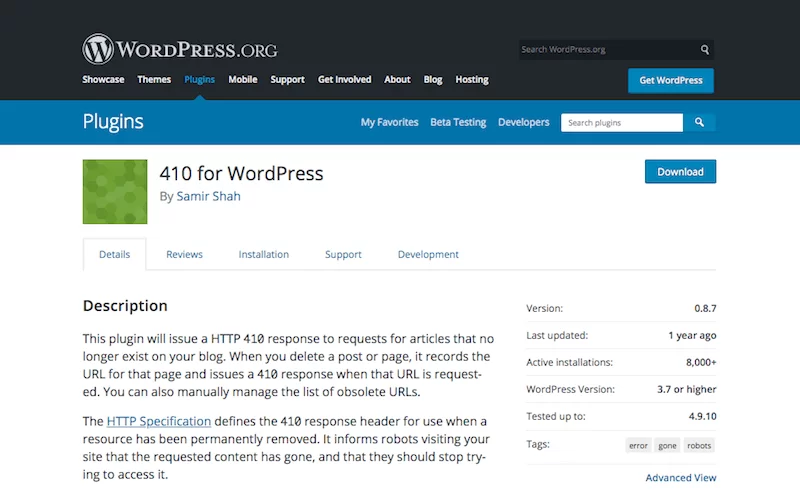Click the 'Active installations:' label
The width and height of the screenshot is (800, 494).
coord(569,362)
